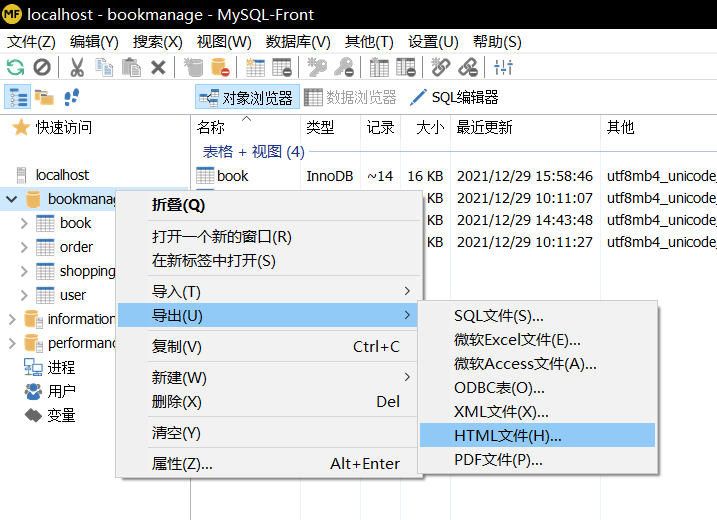Choose 打开一个新的窗口(R) in context menu
This screenshot has width=717, height=520.
click(x=269, y=237)
